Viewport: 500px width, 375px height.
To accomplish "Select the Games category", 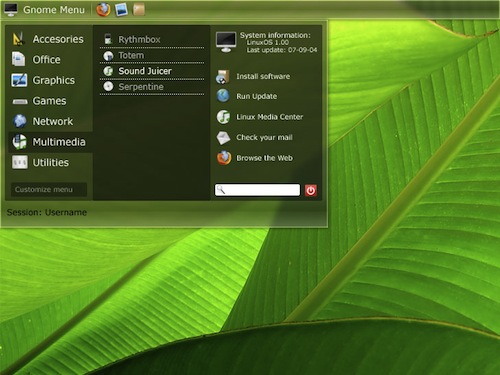I will (x=49, y=101).
